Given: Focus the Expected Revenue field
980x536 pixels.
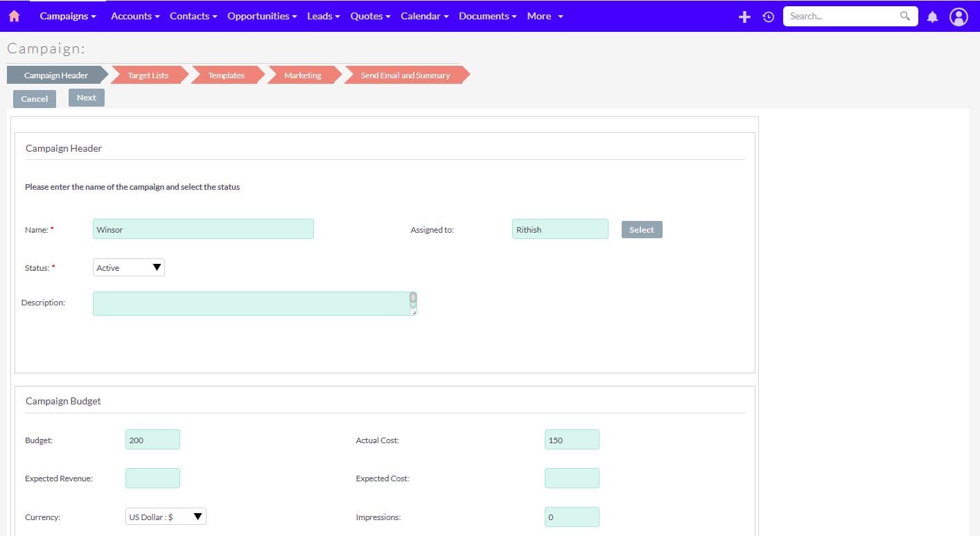Looking at the screenshot, I should click(x=152, y=478).
